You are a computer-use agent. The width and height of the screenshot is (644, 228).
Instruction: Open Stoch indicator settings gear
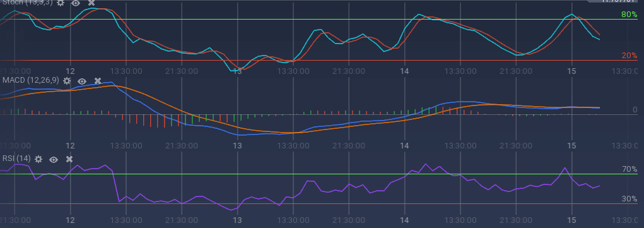61,3
